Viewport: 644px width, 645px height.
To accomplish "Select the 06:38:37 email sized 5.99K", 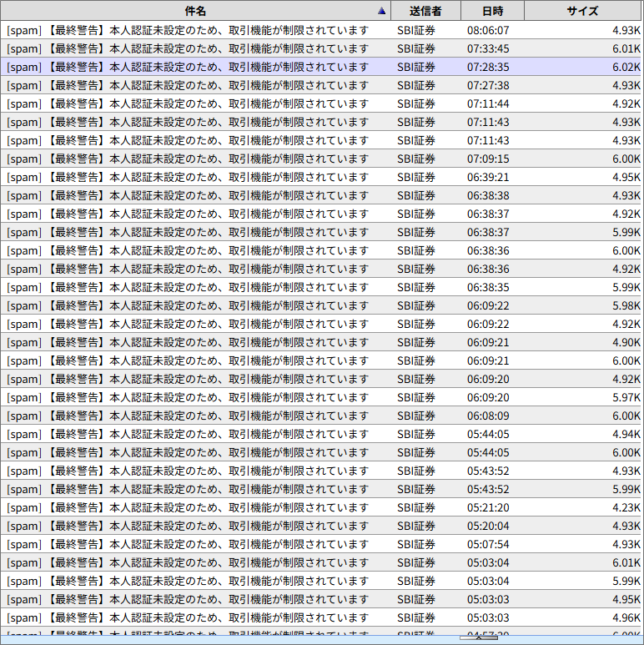I will 321,232.
